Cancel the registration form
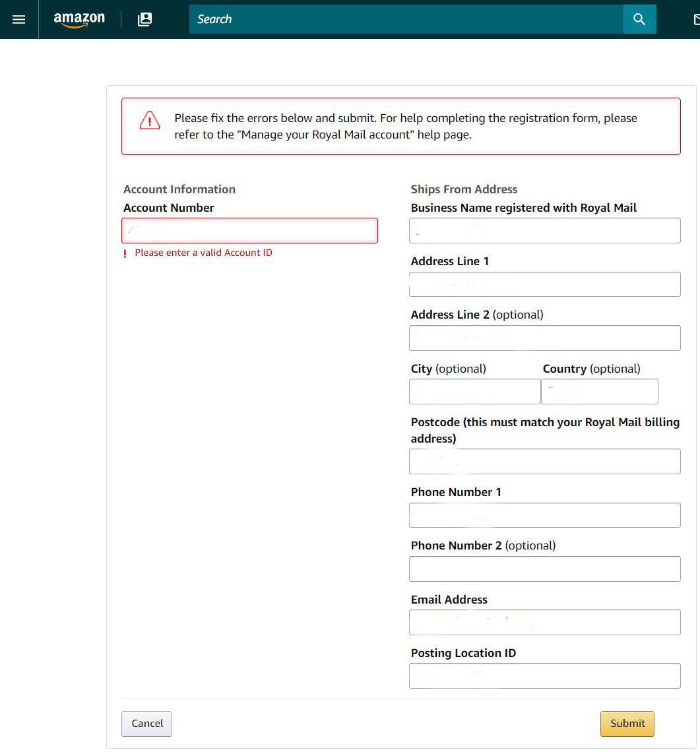 pyautogui.click(x=146, y=724)
